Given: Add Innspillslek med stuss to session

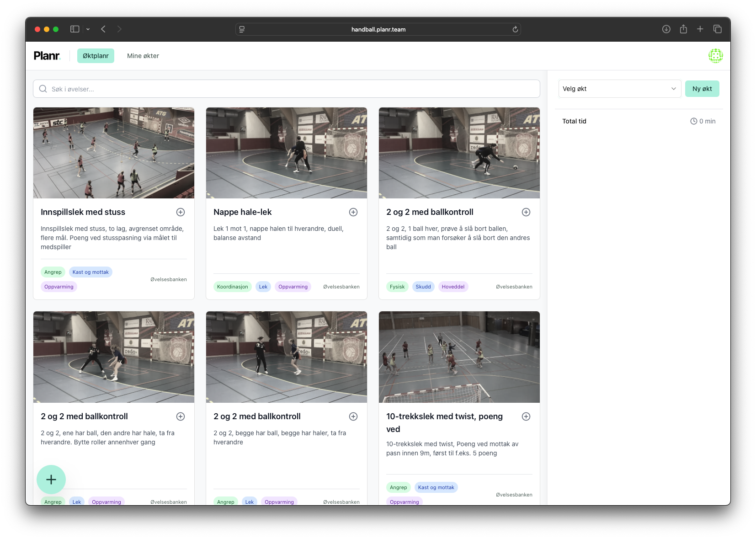Looking at the screenshot, I should (181, 212).
